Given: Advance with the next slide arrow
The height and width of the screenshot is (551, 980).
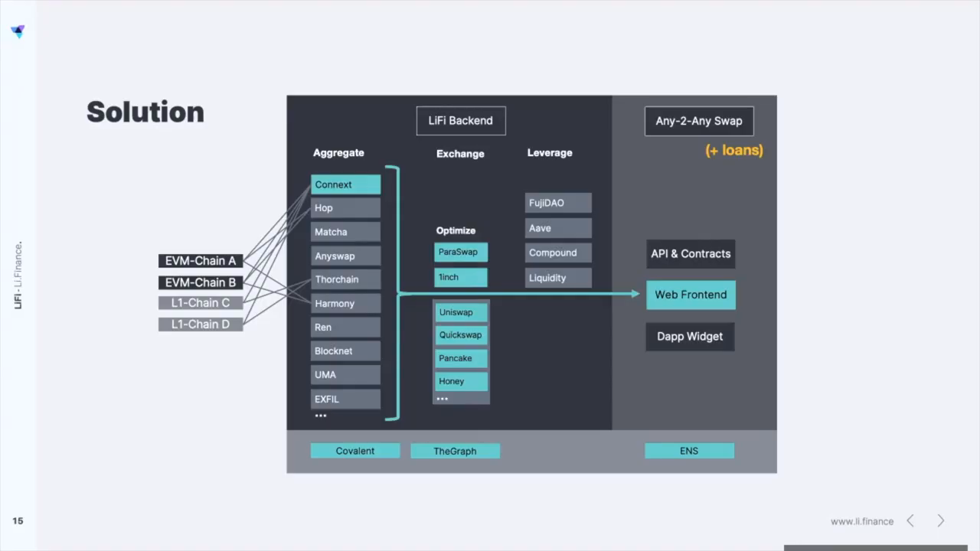Looking at the screenshot, I should pyautogui.click(x=941, y=521).
